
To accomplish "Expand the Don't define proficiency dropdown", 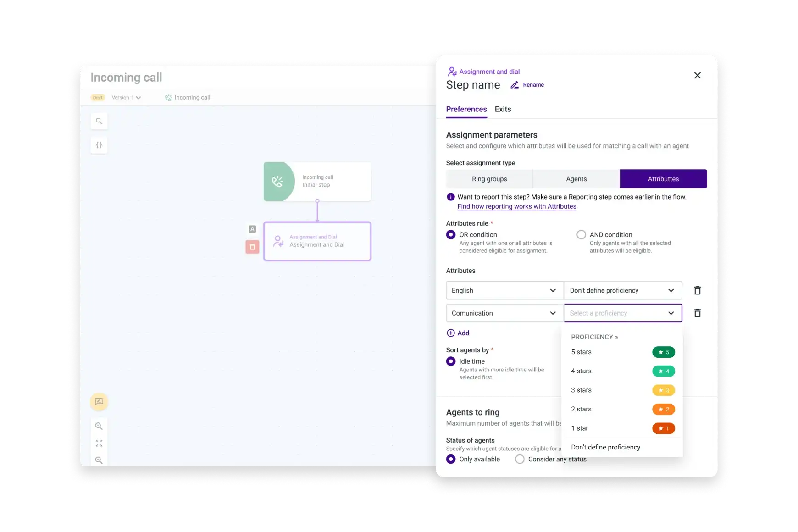I will coord(623,290).
